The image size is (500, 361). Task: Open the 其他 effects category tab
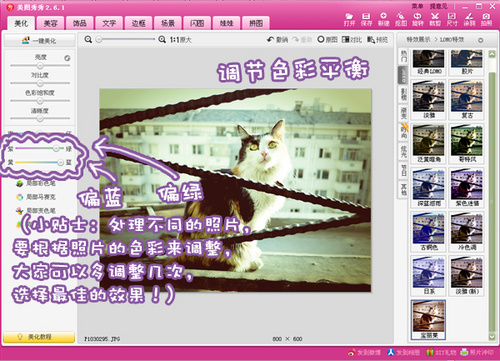click(x=403, y=189)
